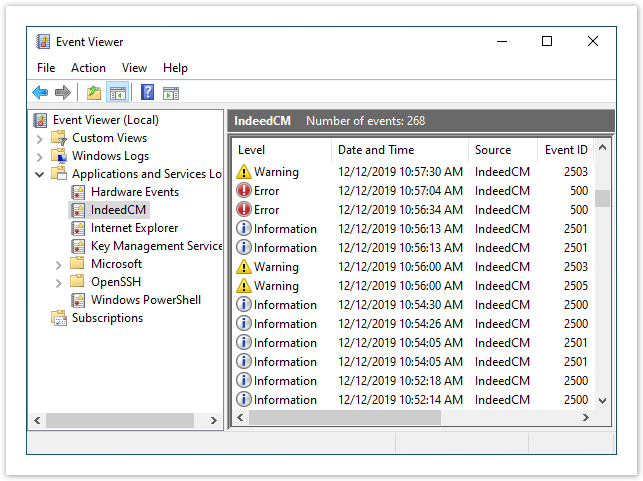Collapse Applications and Services Logs node

point(40,175)
